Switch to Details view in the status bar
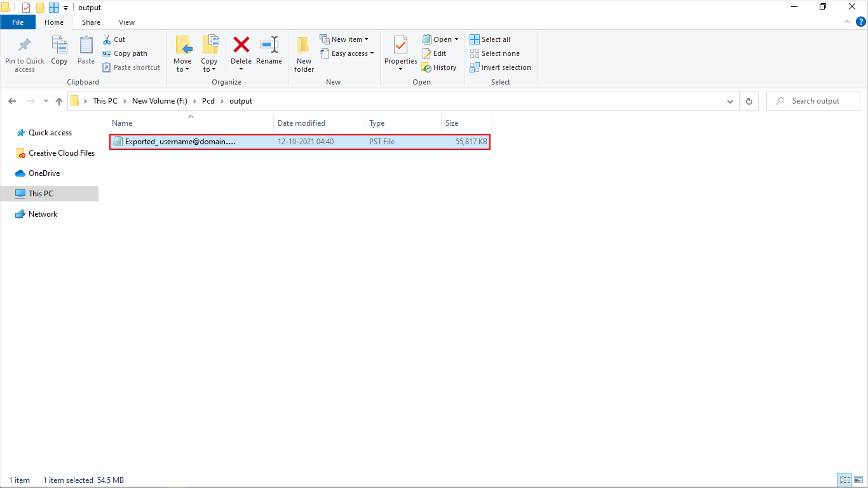Screen dimensions: 868x488 (x=844, y=480)
